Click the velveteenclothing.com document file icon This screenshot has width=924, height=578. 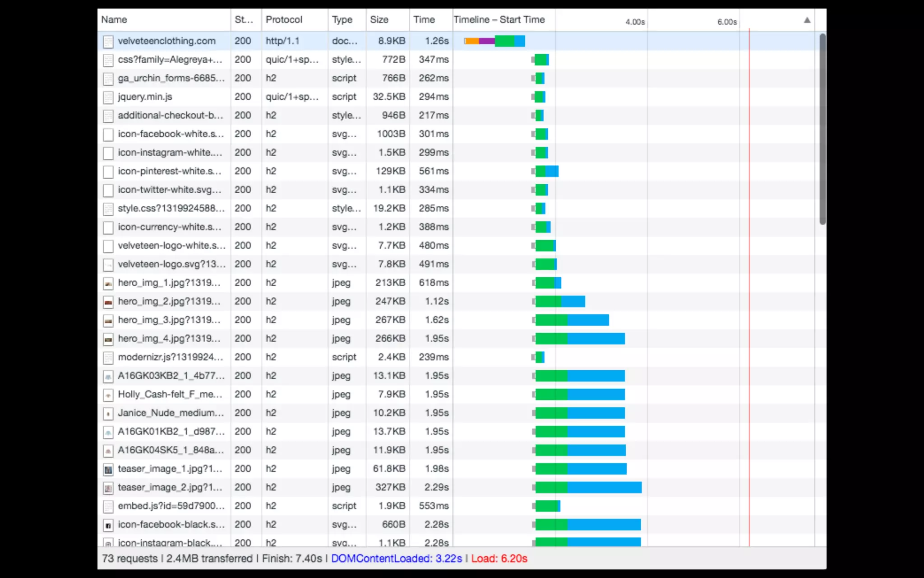click(x=108, y=42)
